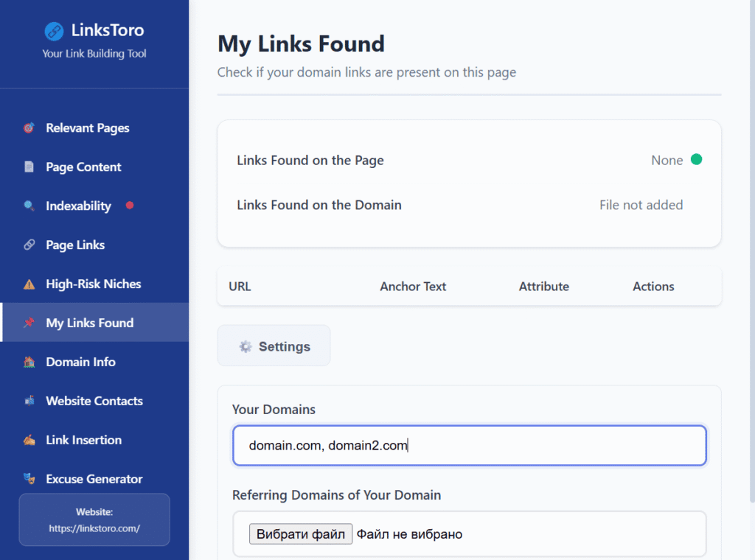Click the writing hand icon for Link Insertion

(29, 441)
